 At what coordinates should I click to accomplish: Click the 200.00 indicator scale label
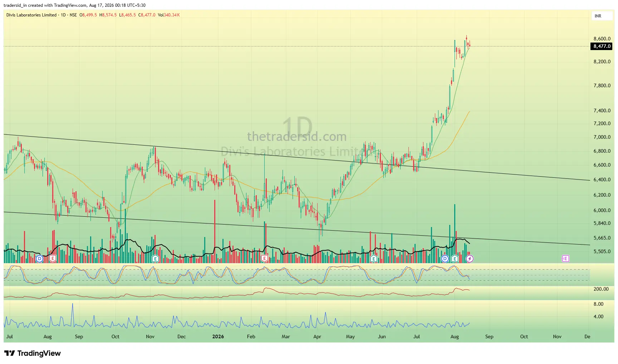pos(601,289)
